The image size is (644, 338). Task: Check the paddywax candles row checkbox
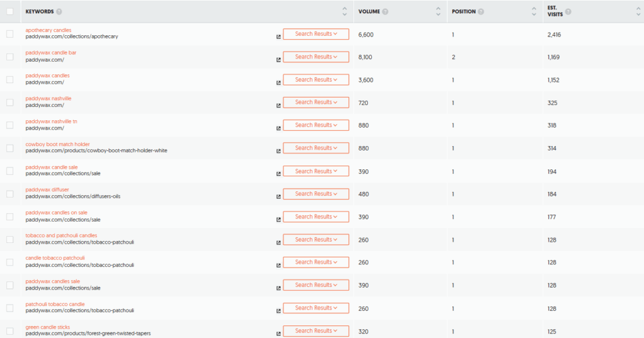[10, 80]
